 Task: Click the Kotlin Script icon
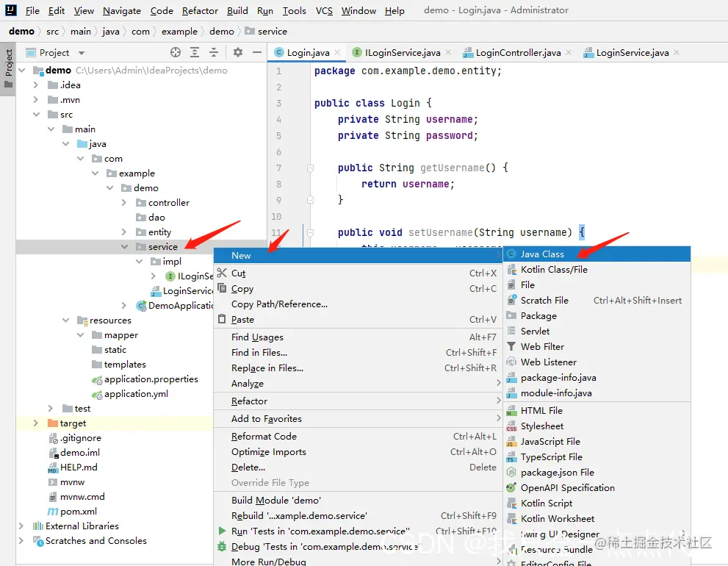(x=511, y=504)
